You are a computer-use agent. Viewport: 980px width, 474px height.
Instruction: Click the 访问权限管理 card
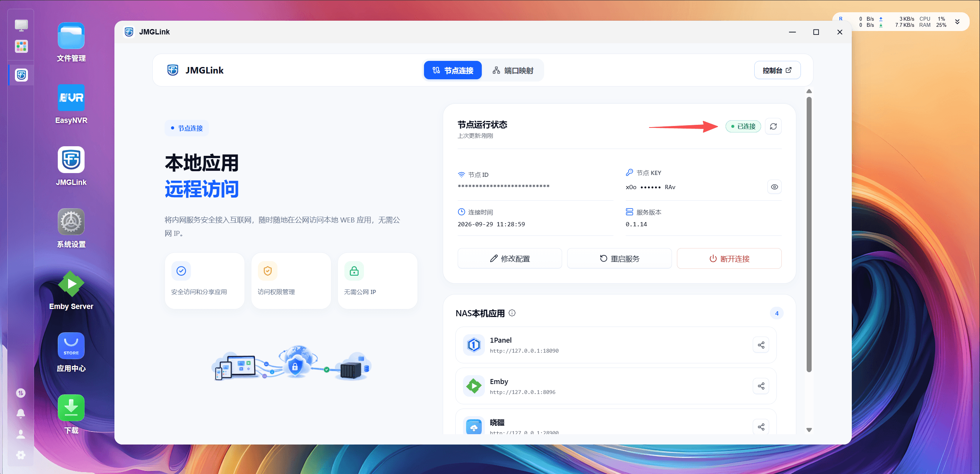point(291,281)
